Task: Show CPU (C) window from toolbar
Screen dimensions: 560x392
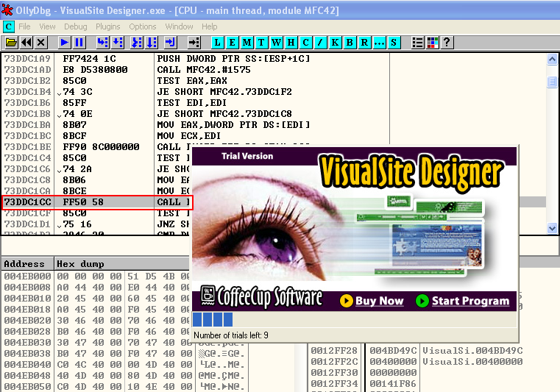Action: coord(305,43)
